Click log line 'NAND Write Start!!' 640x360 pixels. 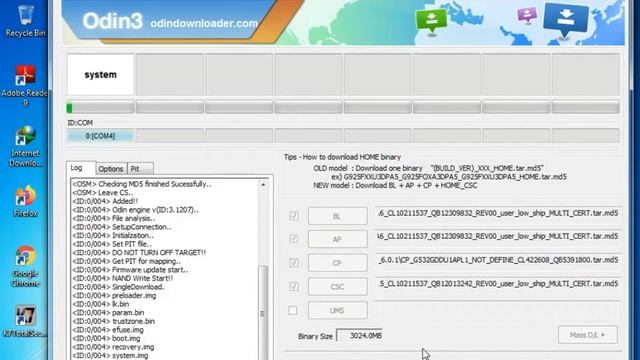pyautogui.click(x=122, y=278)
